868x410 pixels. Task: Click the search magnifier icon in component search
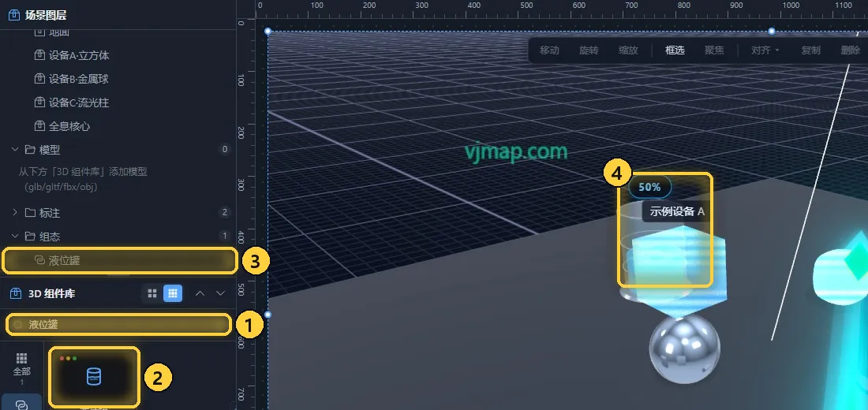tap(17, 325)
